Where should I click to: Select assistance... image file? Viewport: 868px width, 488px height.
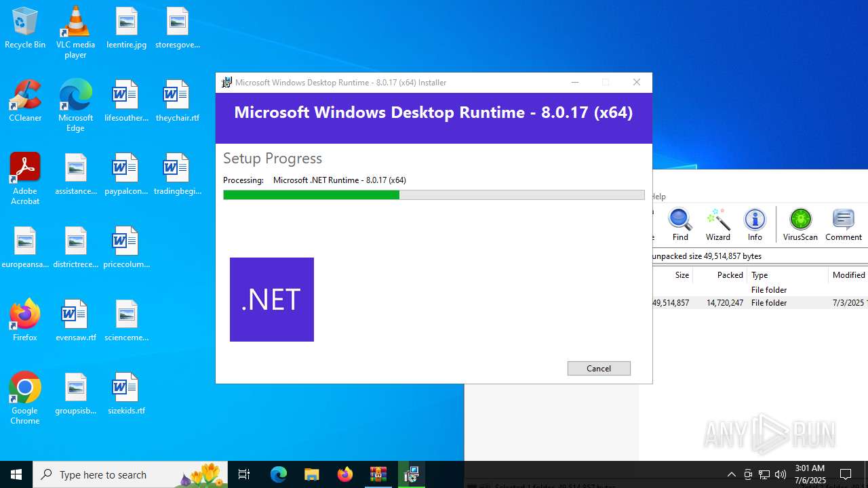coord(75,175)
